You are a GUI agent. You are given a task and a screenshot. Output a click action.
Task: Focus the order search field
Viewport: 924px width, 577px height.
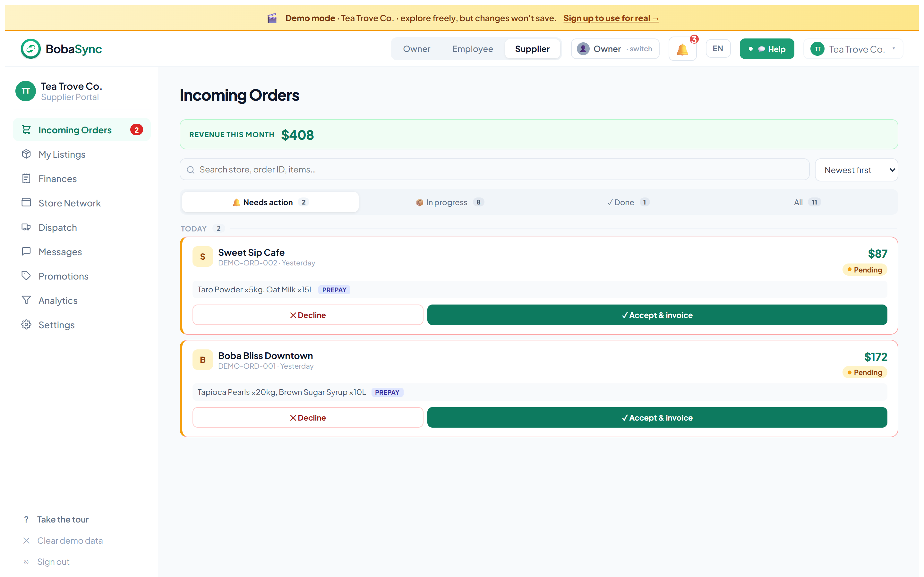click(x=494, y=170)
